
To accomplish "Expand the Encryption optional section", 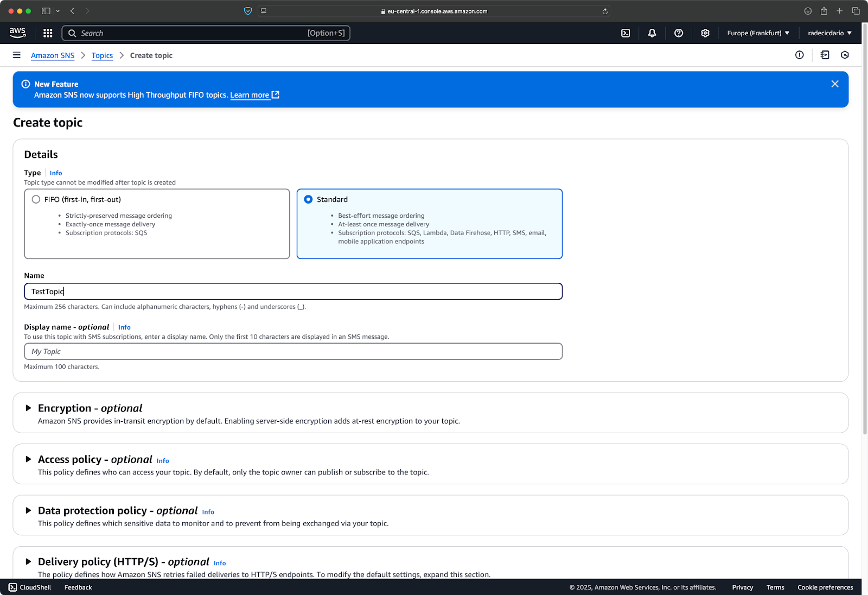I will point(28,408).
